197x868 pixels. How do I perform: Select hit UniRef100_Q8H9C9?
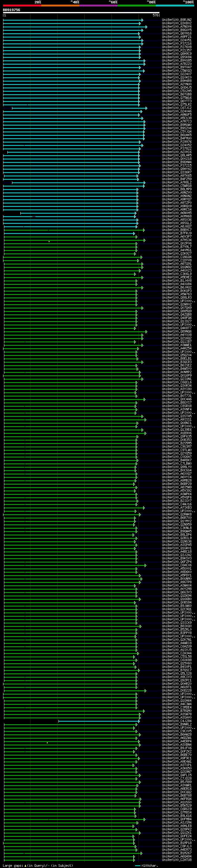click(177, 54)
